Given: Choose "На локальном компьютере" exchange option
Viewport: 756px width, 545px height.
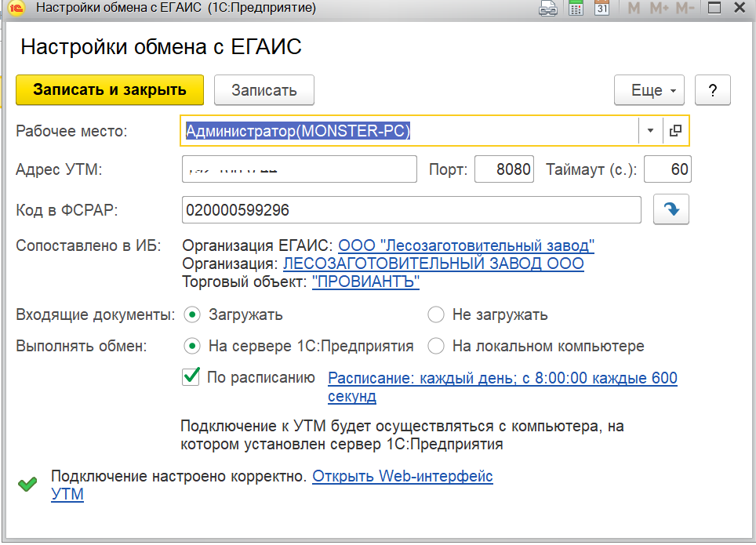Looking at the screenshot, I should pos(436,347).
